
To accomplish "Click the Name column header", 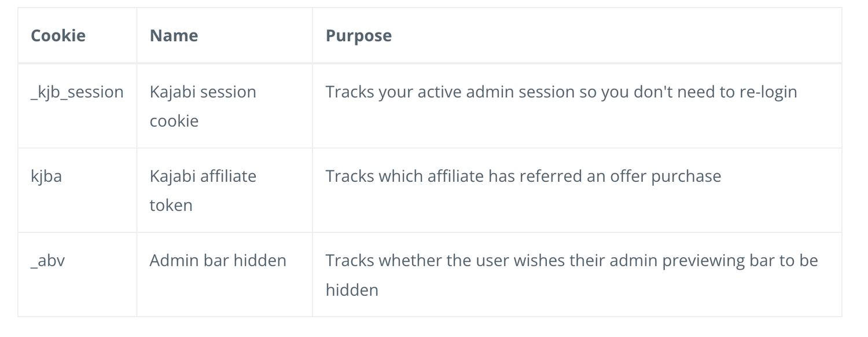I will coord(174,36).
